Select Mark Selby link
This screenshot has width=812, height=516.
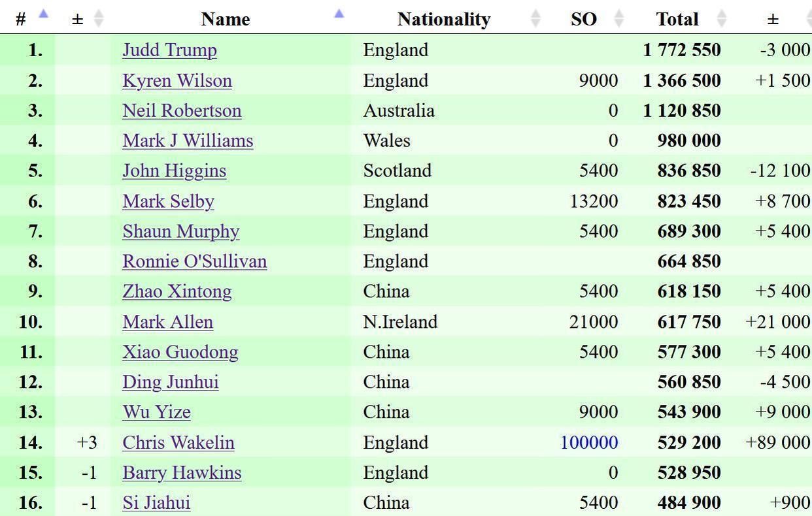pos(168,201)
